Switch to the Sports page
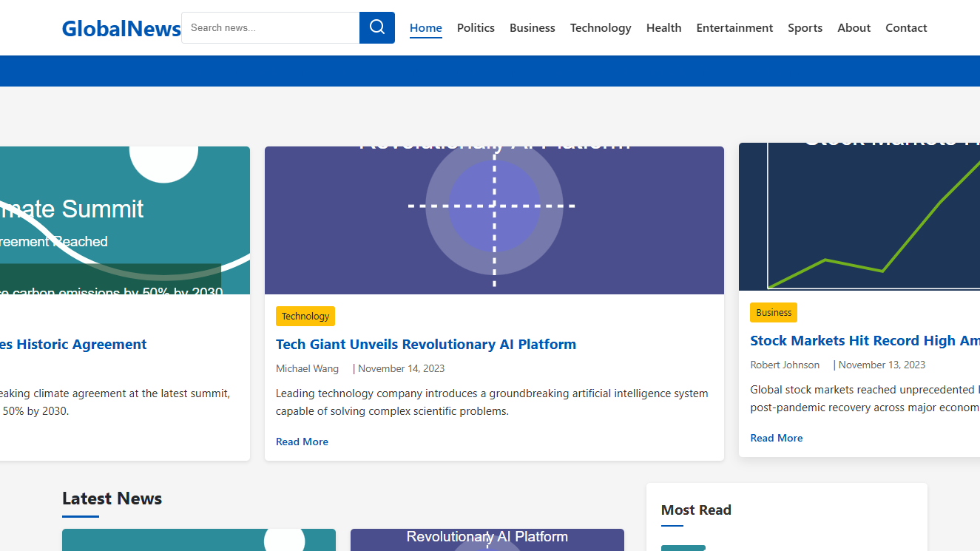This screenshot has width=980, height=551. (x=805, y=28)
